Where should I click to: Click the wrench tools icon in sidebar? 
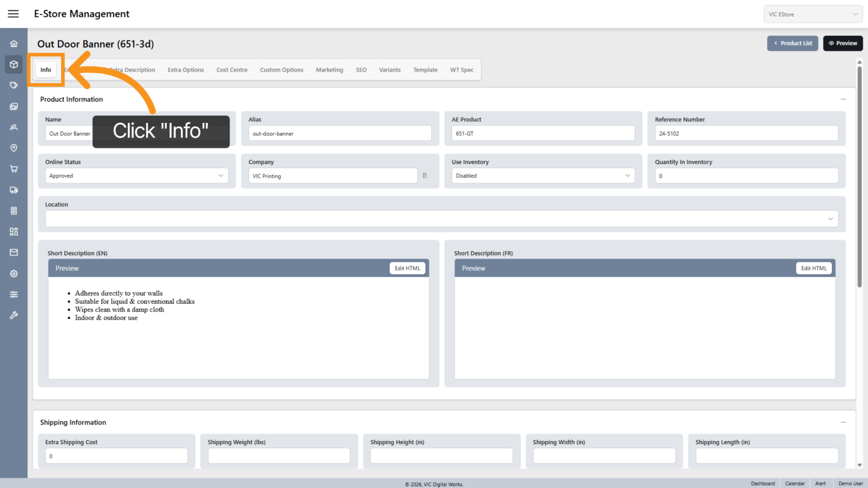pyautogui.click(x=14, y=315)
